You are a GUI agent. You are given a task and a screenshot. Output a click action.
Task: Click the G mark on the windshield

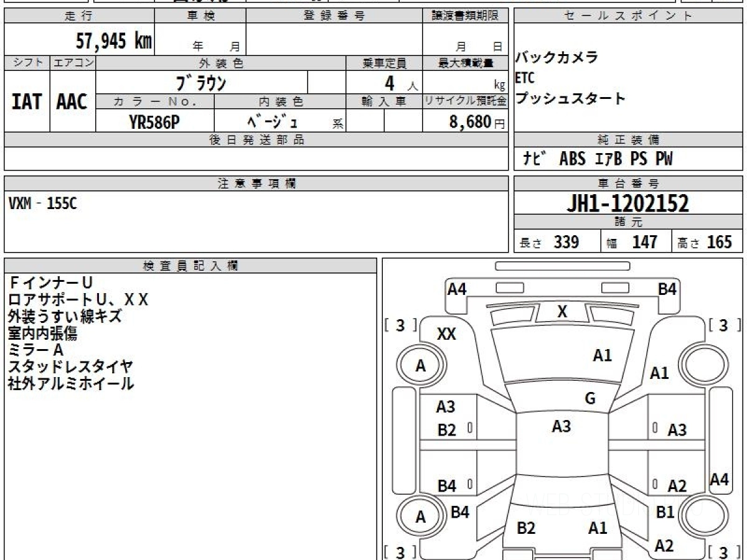tap(590, 398)
